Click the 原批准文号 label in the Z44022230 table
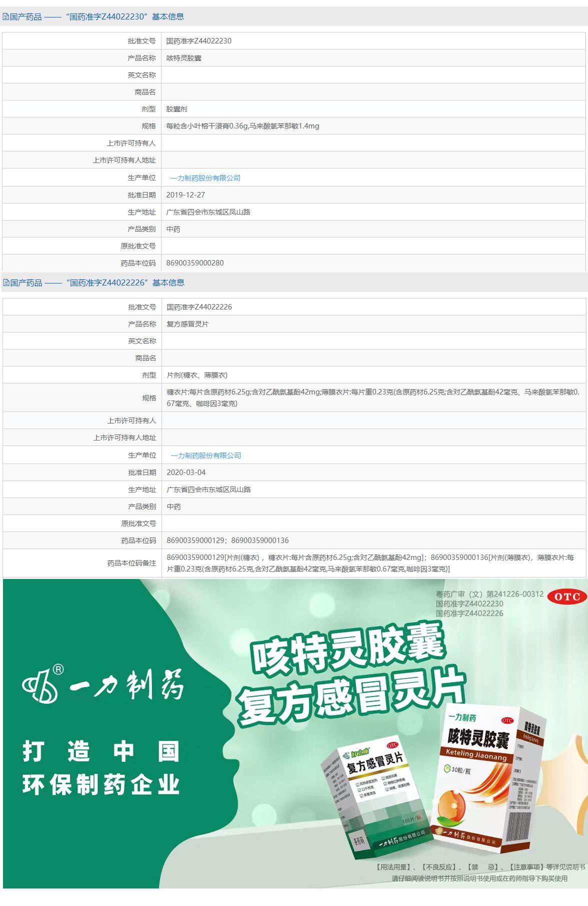Viewport: 588px width, 906px height. 138,246
